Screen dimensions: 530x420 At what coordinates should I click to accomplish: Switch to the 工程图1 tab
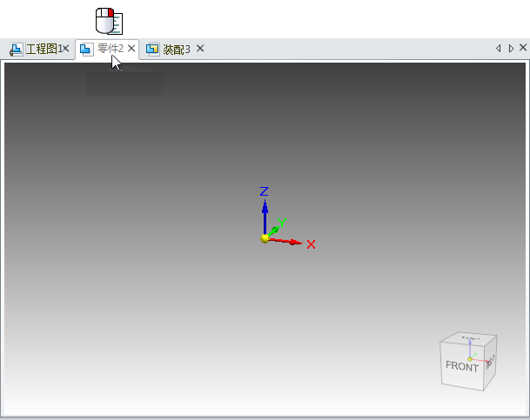pos(43,49)
